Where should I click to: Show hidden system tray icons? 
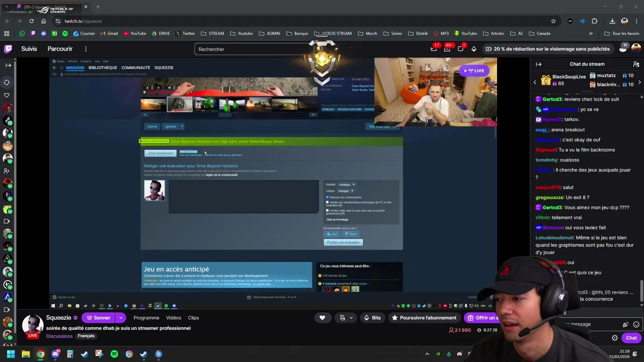pos(427,354)
